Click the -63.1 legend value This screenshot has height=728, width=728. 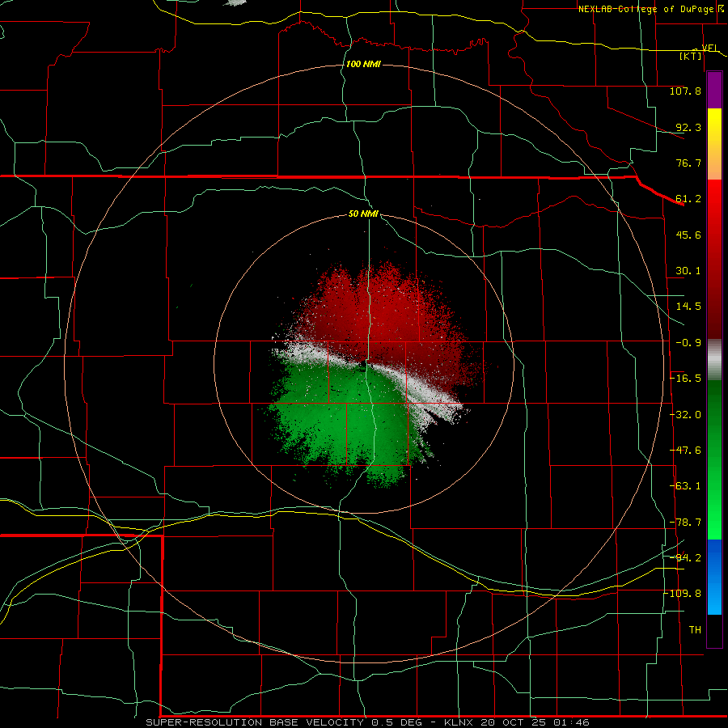click(685, 486)
